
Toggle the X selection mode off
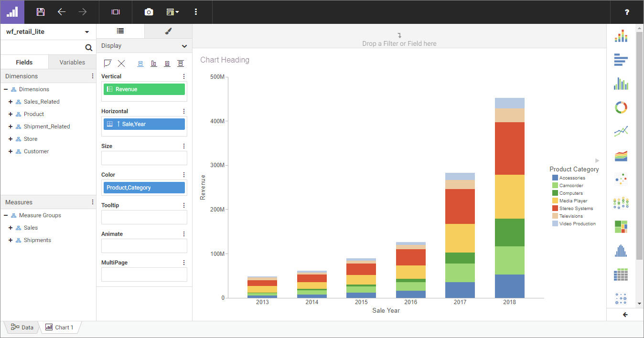tap(121, 63)
